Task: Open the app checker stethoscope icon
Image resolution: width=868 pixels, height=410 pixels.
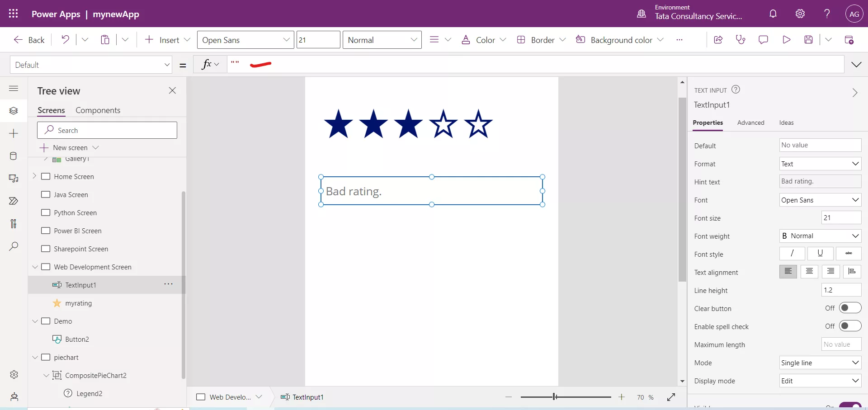Action: [x=741, y=39]
